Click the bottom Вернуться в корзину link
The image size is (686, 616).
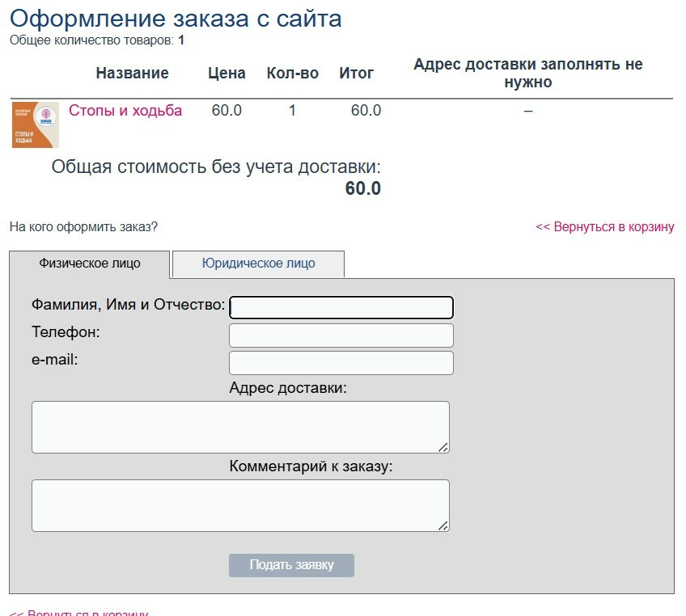click(78, 613)
